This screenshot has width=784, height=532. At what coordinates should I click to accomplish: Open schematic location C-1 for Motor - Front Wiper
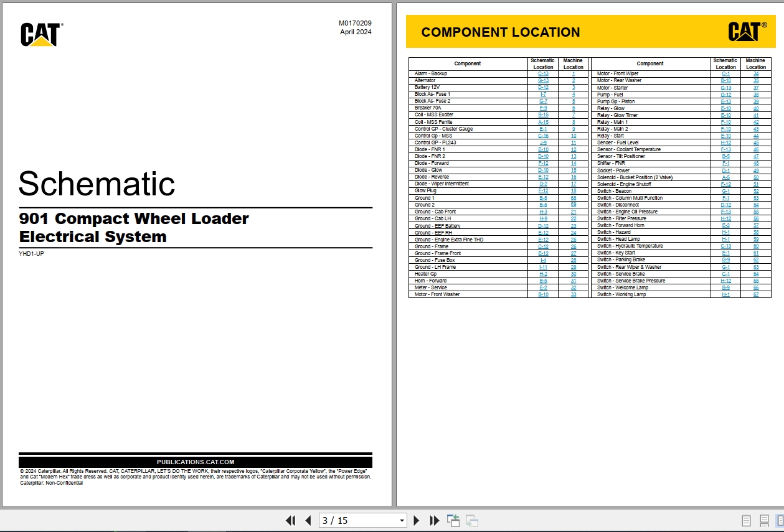tap(725, 73)
